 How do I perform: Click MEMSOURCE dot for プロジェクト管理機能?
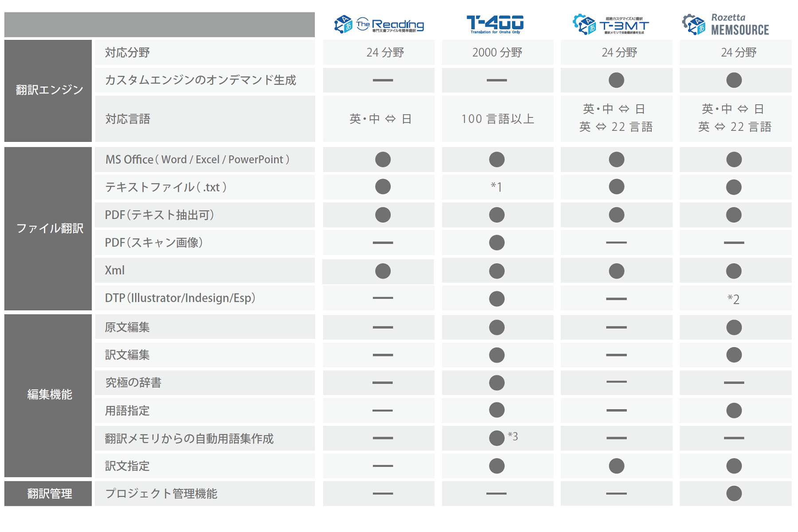coord(734,493)
